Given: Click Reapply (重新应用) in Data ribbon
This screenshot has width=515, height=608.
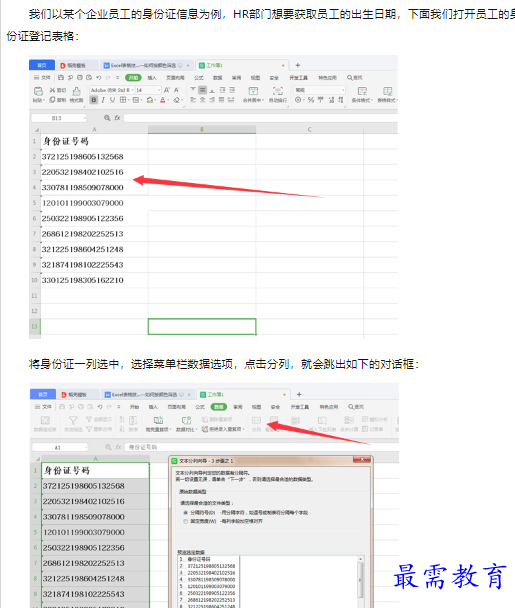Looking at the screenshot, I should [99, 429].
